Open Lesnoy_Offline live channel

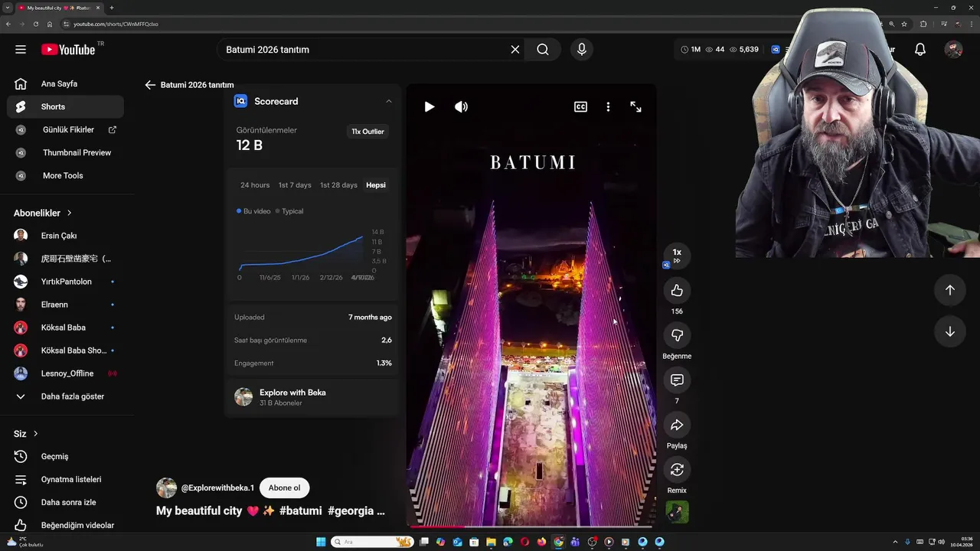[x=65, y=373]
